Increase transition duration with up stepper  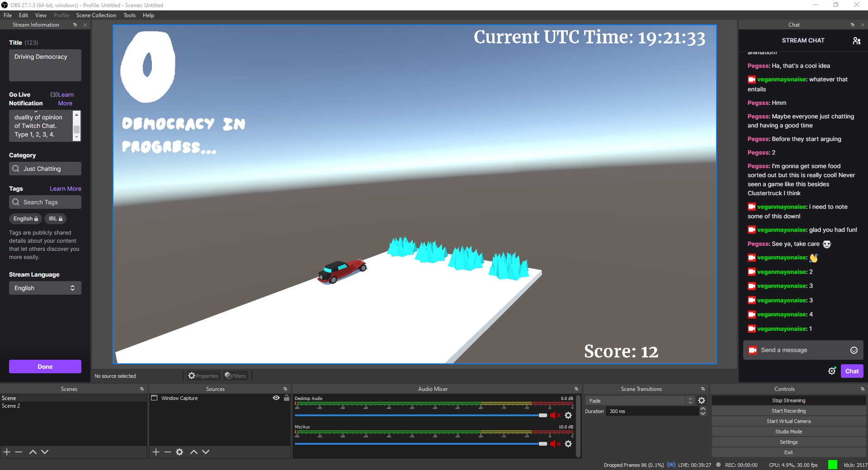703,409
